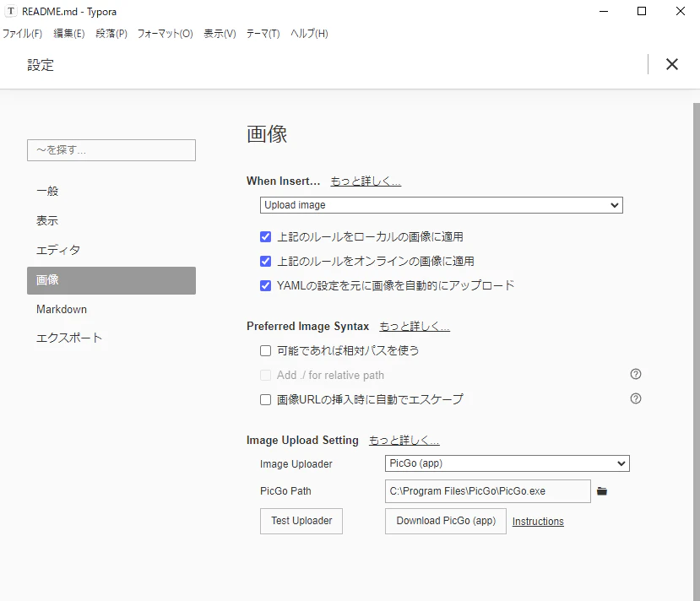
Task: Click the vertical scrollbar of settings page
Action: tap(697, 352)
